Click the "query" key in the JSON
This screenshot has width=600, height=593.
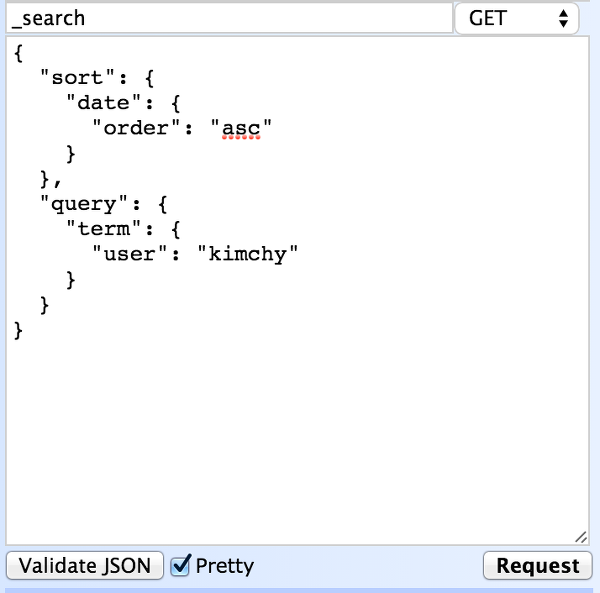[x=84, y=204]
